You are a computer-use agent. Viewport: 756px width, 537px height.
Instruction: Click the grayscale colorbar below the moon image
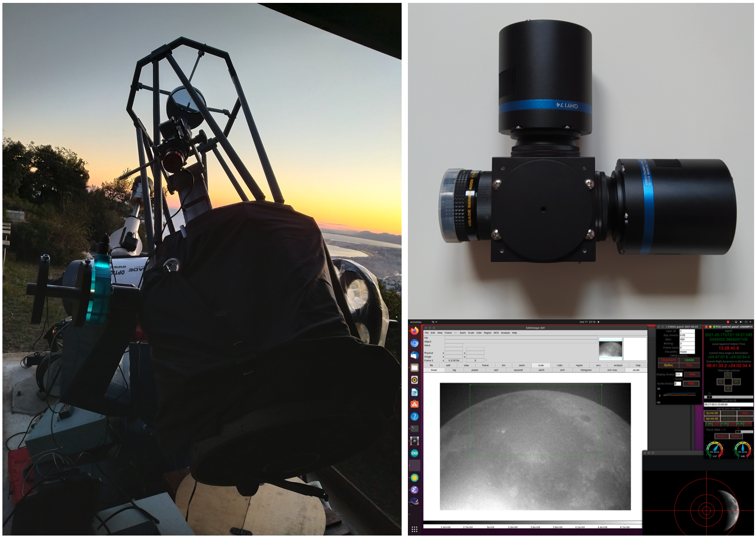[x=532, y=523]
